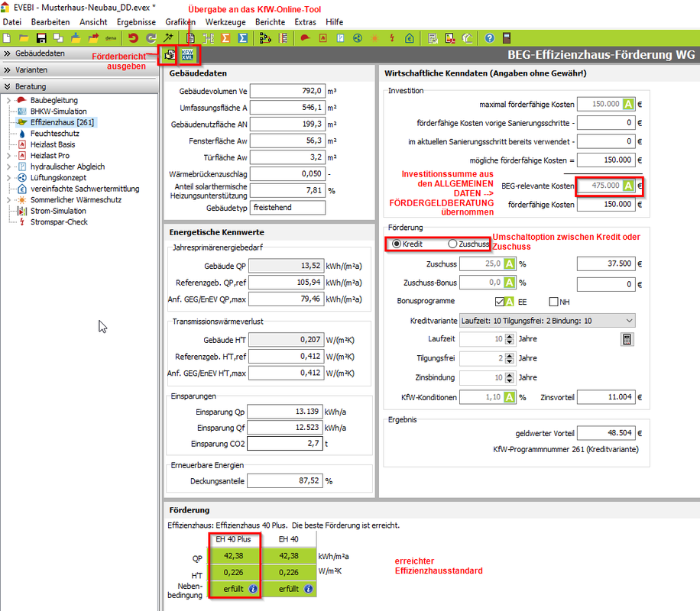This screenshot has height=611, width=700.
Task: Click the Gebäudetyp input field
Action: 287,208
